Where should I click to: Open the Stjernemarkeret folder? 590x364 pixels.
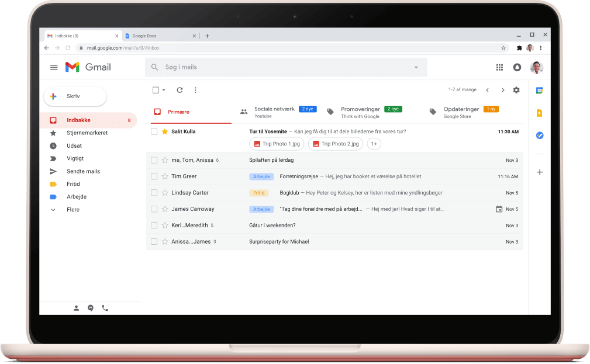pyautogui.click(x=88, y=133)
